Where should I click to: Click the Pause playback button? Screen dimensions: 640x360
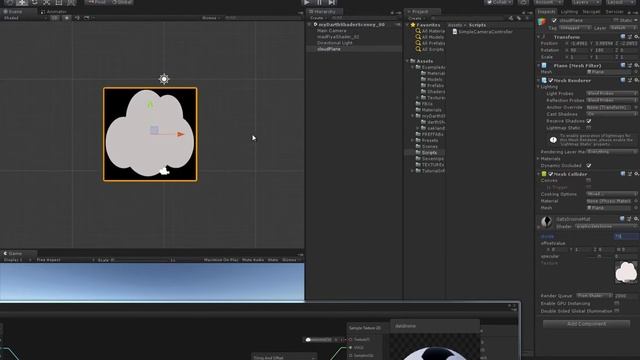[319, 2]
